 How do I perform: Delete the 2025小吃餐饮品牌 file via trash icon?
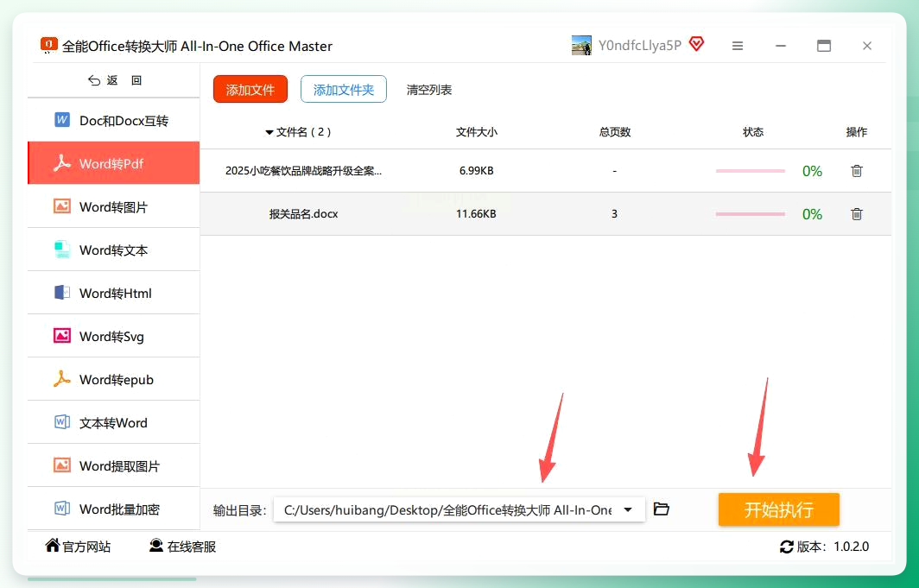coord(856,170)
